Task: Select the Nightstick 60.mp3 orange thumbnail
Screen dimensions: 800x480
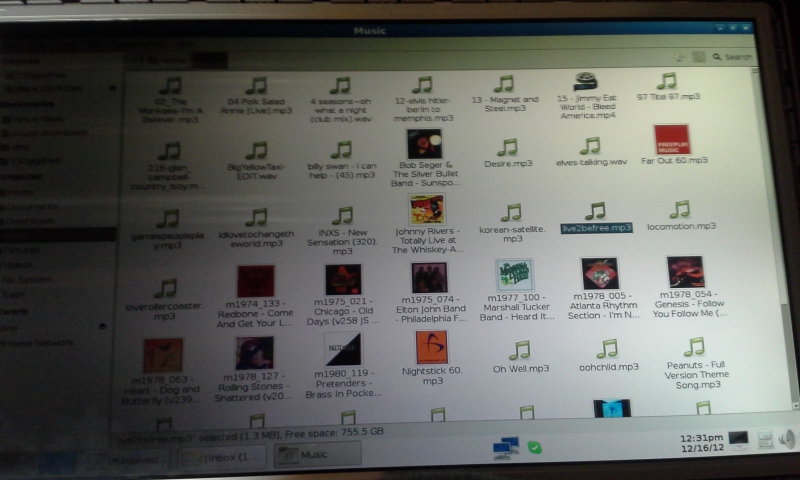Action: 431,347
